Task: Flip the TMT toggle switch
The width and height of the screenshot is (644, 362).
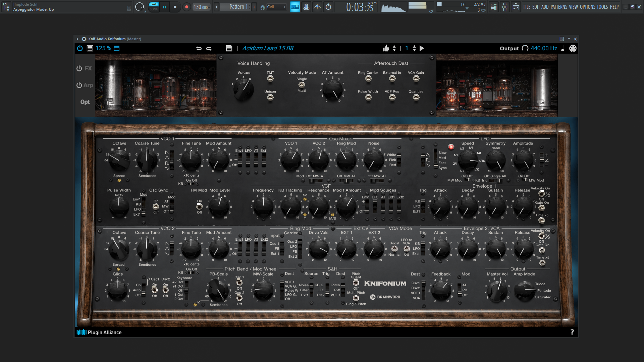Action: pos(270,79)
